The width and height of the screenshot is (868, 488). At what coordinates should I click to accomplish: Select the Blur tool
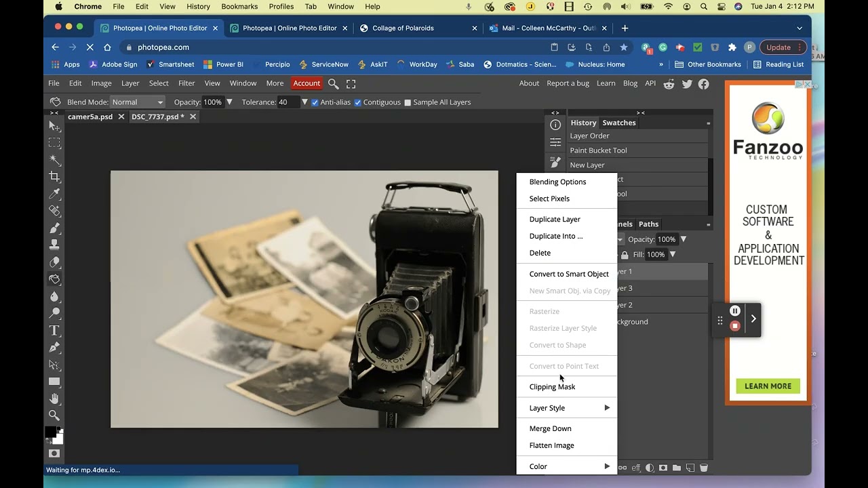54,296
